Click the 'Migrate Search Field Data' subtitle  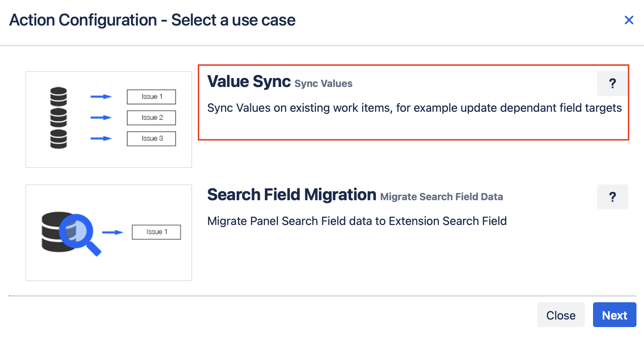click(x=441, y=197)
